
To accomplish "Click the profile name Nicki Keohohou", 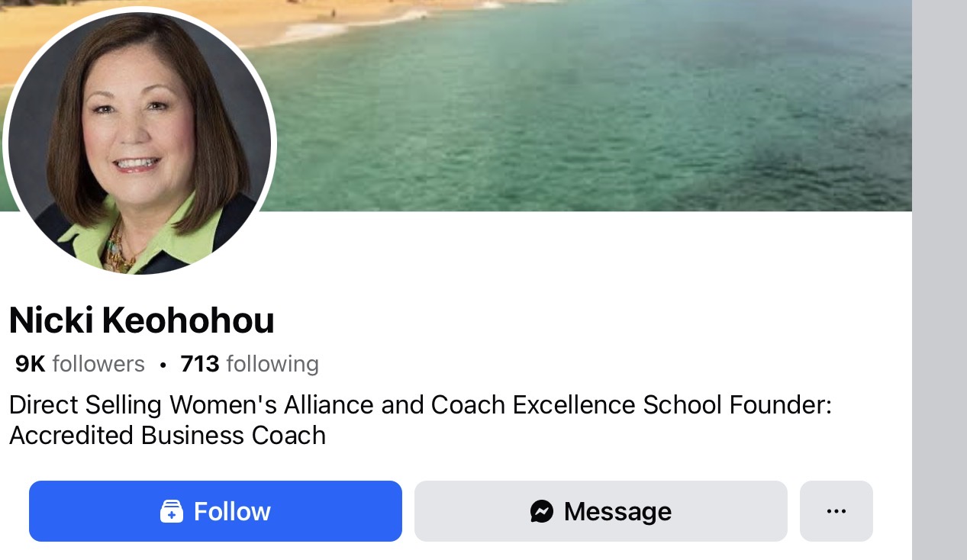I will 141,320.
